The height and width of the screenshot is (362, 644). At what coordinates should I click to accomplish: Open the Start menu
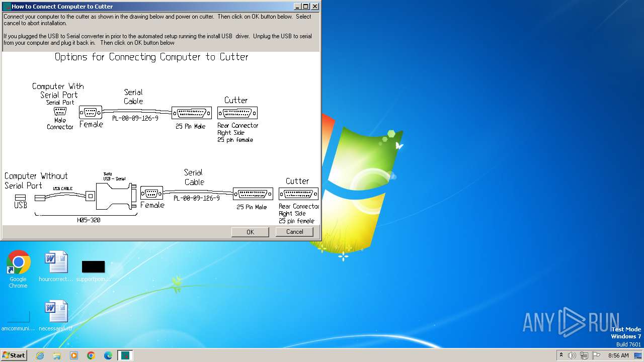coord(14,355)
